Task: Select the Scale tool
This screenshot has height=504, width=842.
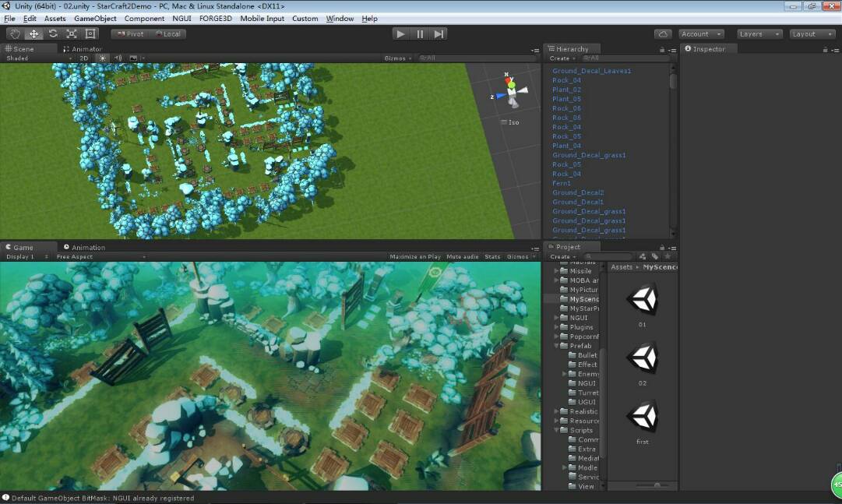Action: pyautogui.click(x=72, y=33)
